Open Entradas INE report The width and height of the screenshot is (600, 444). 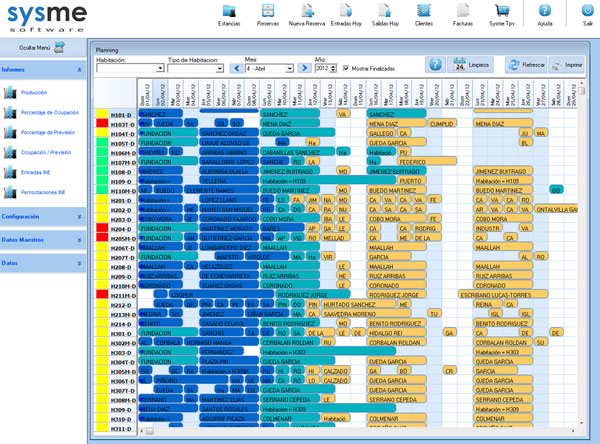(36, 172)
